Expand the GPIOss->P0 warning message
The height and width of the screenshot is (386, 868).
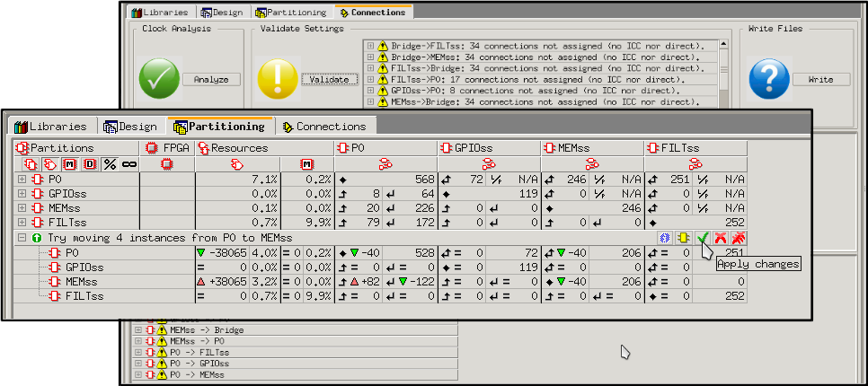click(370, 91)
